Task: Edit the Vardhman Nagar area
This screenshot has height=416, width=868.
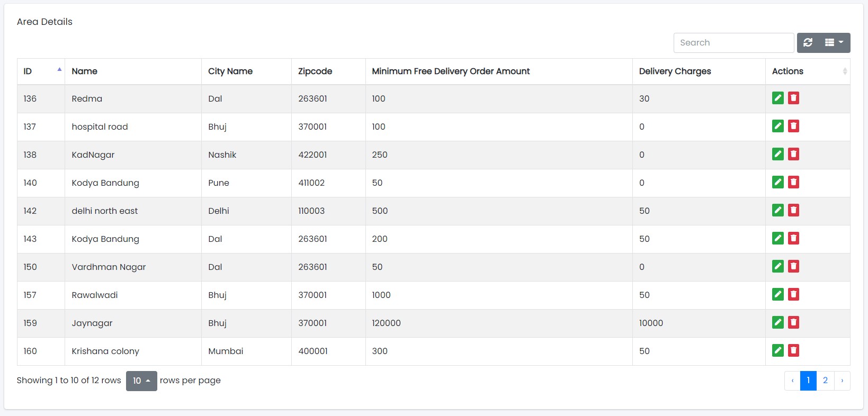Action: tap(777, 266)
